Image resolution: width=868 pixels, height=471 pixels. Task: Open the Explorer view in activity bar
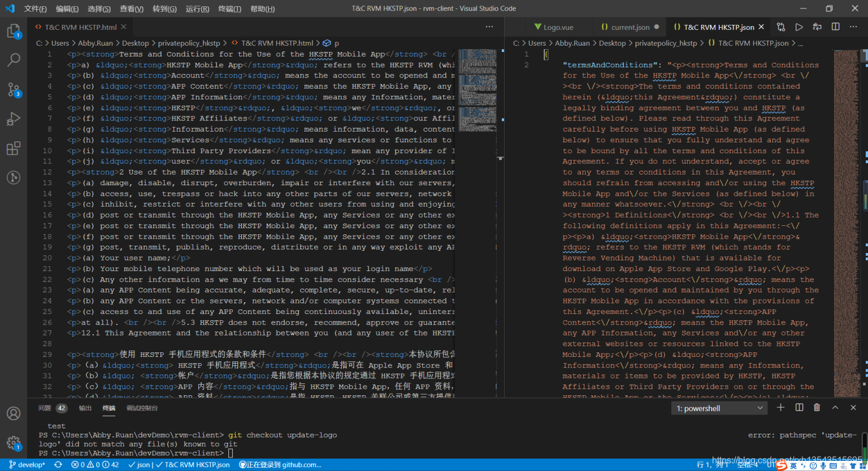[14, 31]
